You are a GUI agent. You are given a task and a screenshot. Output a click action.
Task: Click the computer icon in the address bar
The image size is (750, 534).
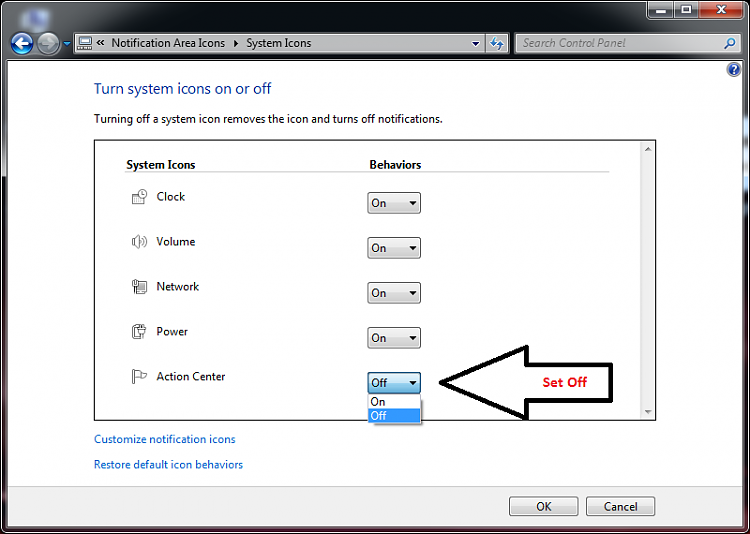[85, 43]
